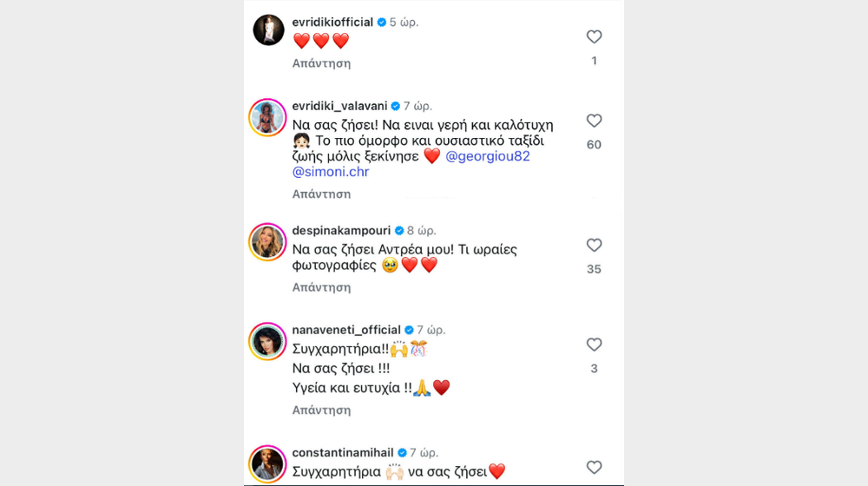
Task: Open constantinamihail's avatar
Action: pyautogui.click(x=268, y=464)
